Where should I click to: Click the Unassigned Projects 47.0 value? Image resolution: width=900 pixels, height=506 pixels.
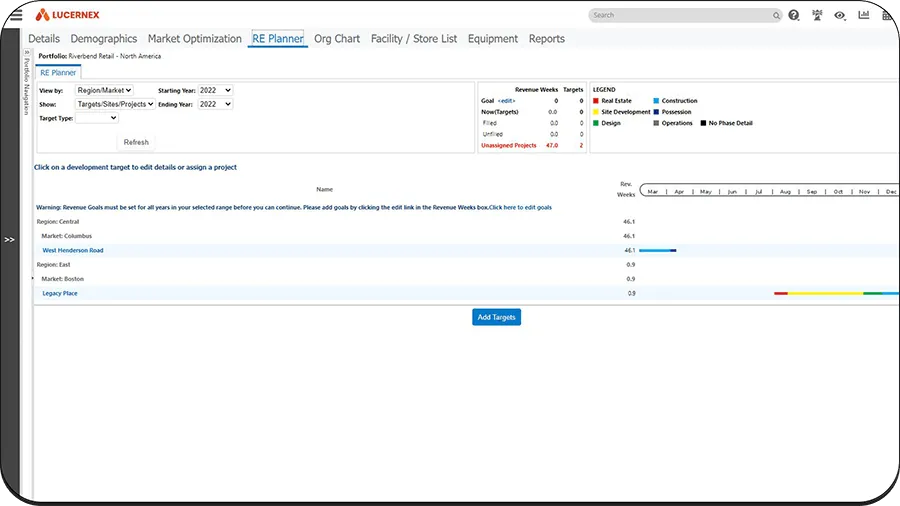coord(552,146)
